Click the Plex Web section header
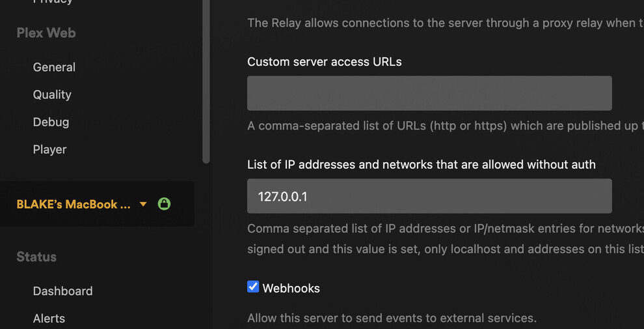The width and height of the screenshot is (644, 329). pyautogui.click(x=46, y=33)
